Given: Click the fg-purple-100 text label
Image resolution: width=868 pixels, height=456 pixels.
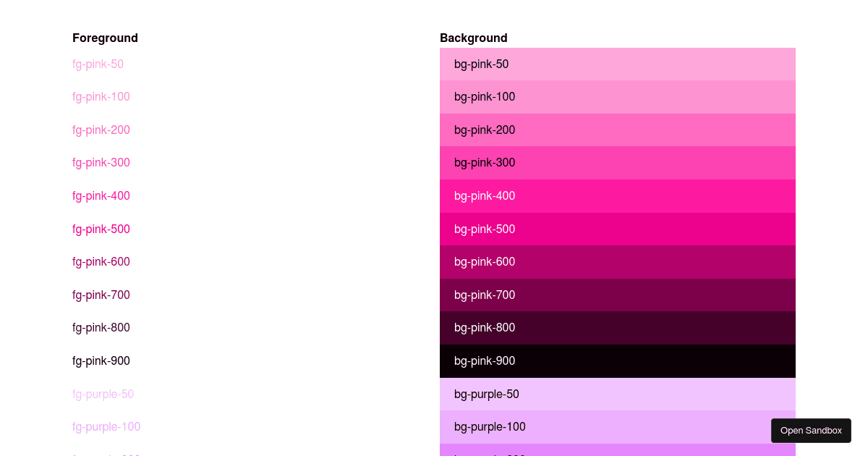Looking at the screenshot, I should 106,427.
